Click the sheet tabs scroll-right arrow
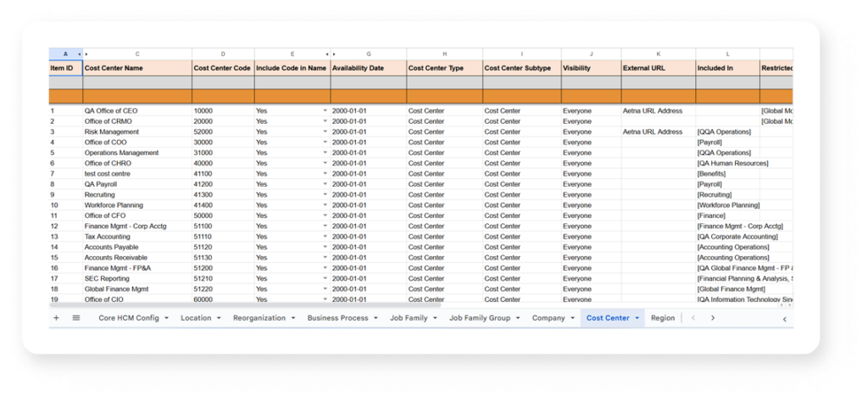The image size is (868, 403). tap(712, 318)
